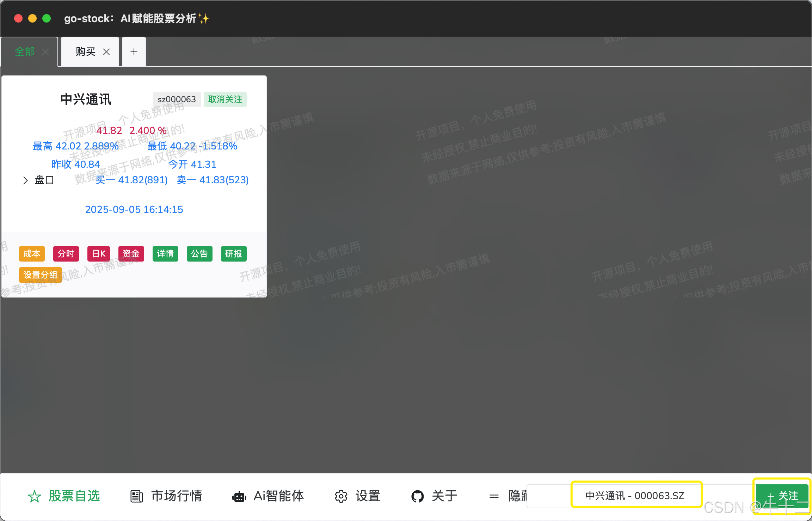Open the 公告 announcements button
This screenshot has width=812, height=521.
[199, 254]
